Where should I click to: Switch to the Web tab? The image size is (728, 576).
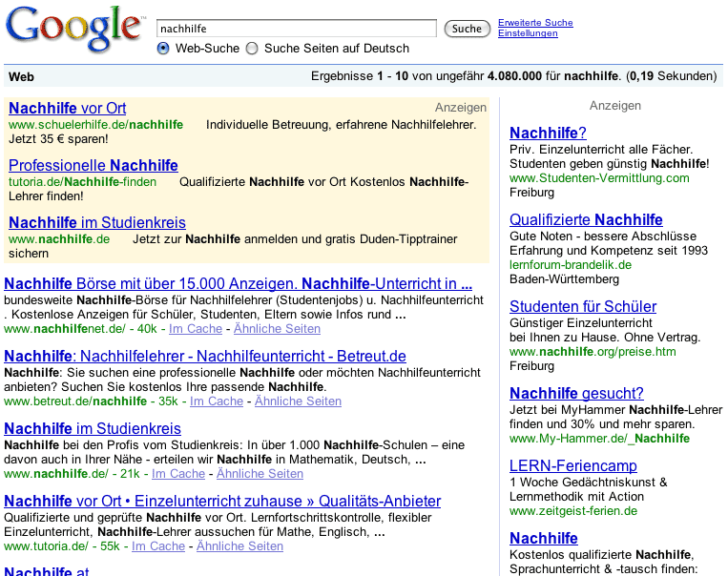coord(21,76)
